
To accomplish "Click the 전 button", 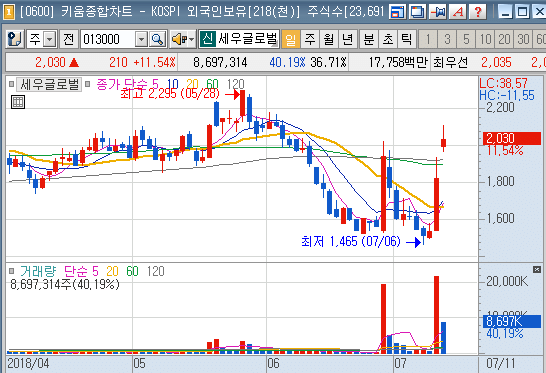I will click(x=69, y=39).
